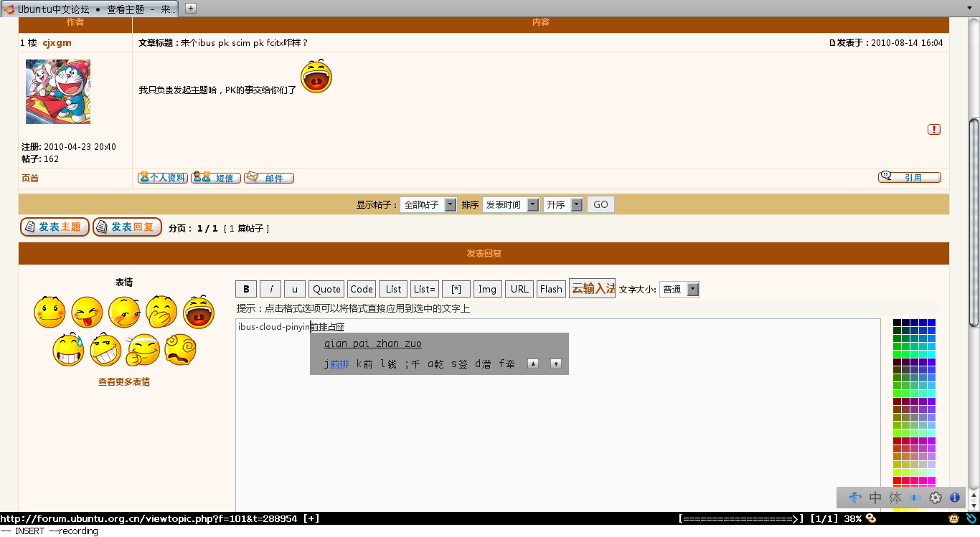Viewport: 980px width, 537px height.
Task: Click the GO button
Action: coord(600,205)
